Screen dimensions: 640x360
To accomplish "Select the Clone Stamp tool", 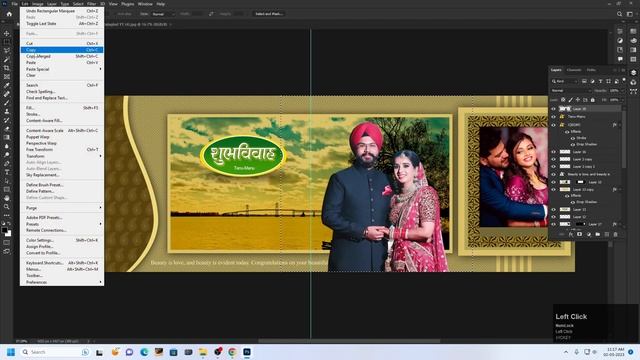I will 7,111.
